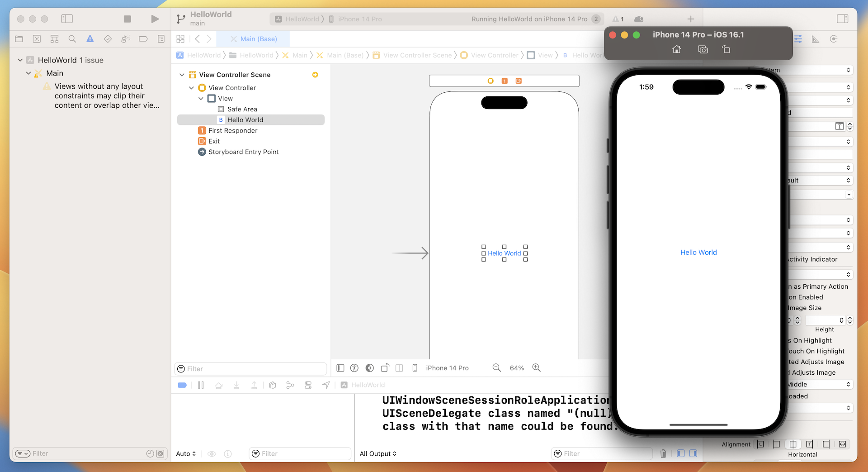Pause execution from the debug bar
The width and height of the screenshot is (868, 472).
[x=201, y=385]
